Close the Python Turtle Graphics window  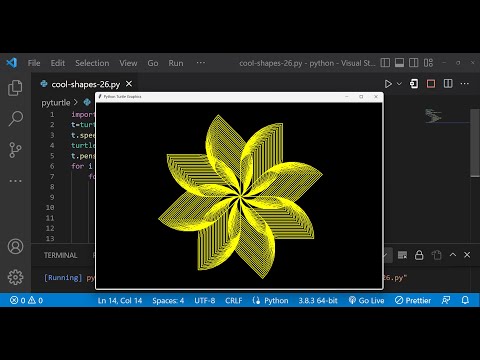376,97
